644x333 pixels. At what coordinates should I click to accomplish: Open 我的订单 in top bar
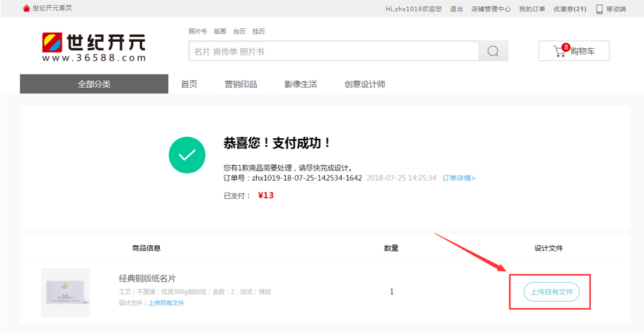click(531, 9)
